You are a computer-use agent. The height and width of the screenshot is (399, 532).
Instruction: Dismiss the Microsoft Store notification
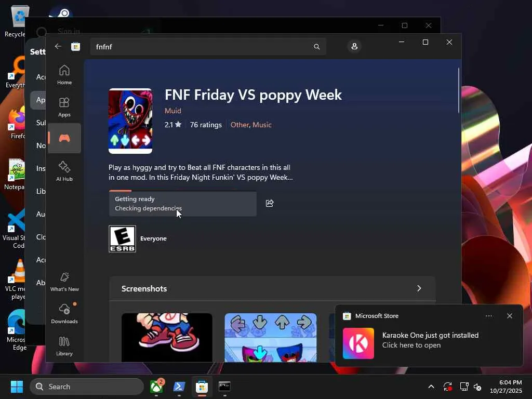(509, 316)
